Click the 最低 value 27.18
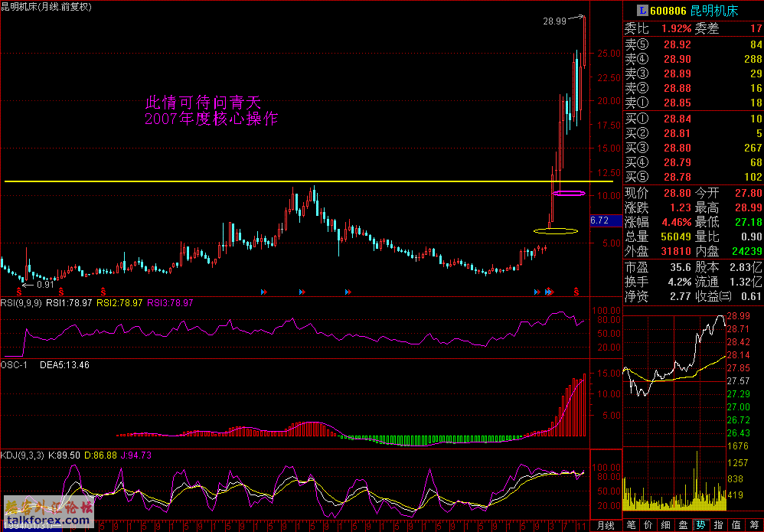 [747, 222]
